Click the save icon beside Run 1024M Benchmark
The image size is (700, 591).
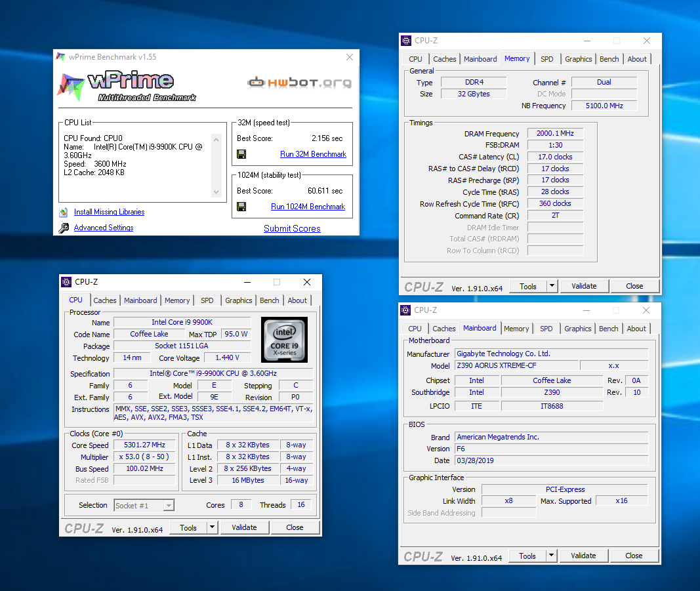point(241,207)
